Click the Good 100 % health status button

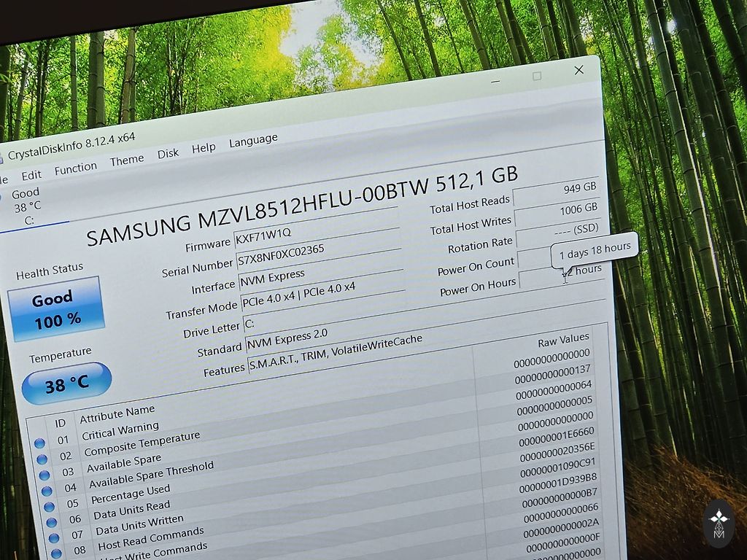pyautogui.click(x=55, y=309)
